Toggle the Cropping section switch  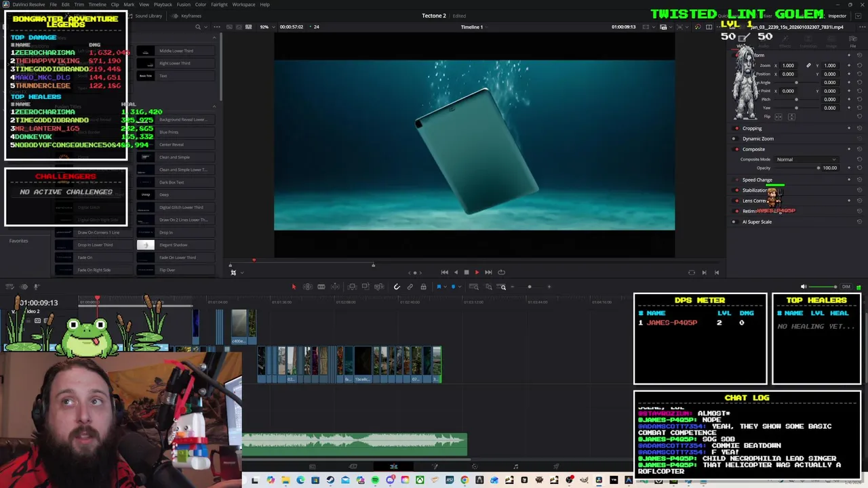(x=736, y=128)
